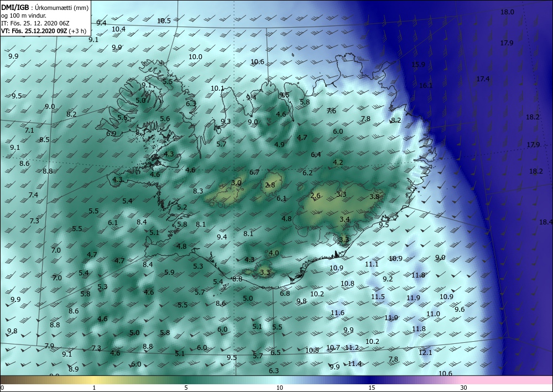Click the 9.2 value on the map
This screenshot has height=392, width=553.
[x=388, y=279]
